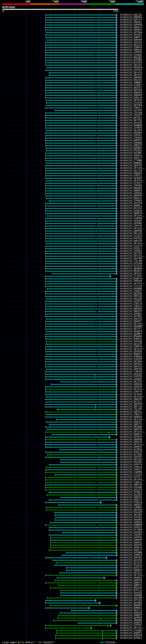The image size is (146, 644).
Task: Click the cyan alignment bar of UniRef100_Q9LXG1
Action: [81, 15]
